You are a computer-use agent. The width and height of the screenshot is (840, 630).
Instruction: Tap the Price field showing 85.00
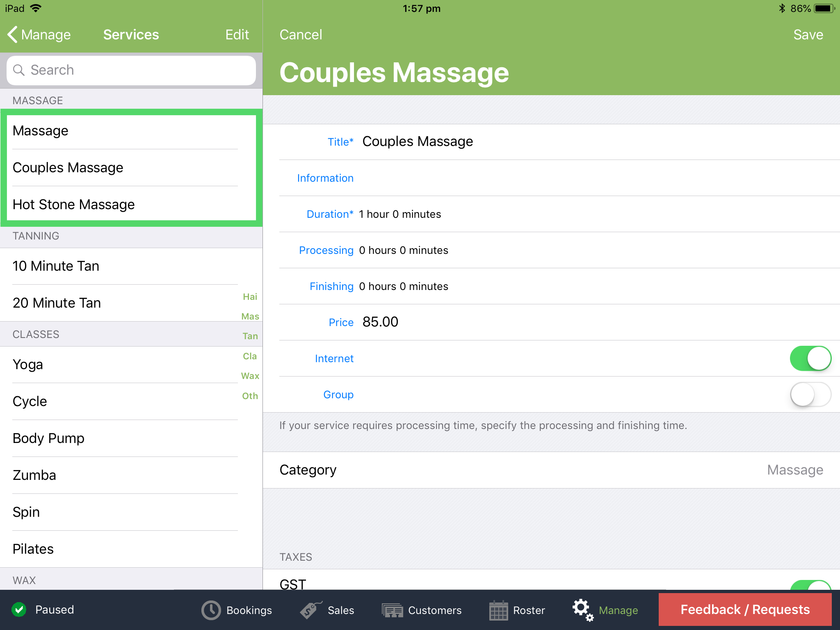pos(380,322)
